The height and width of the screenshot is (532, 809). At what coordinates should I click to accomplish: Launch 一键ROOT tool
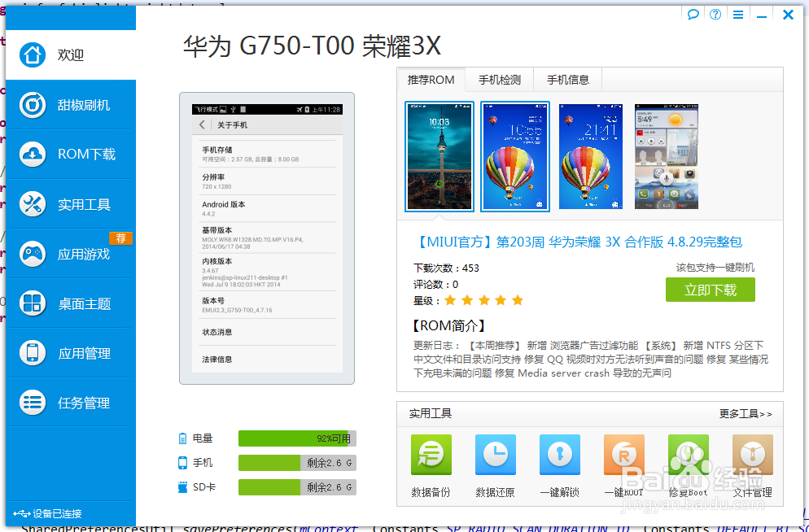[x=623, y=465]
